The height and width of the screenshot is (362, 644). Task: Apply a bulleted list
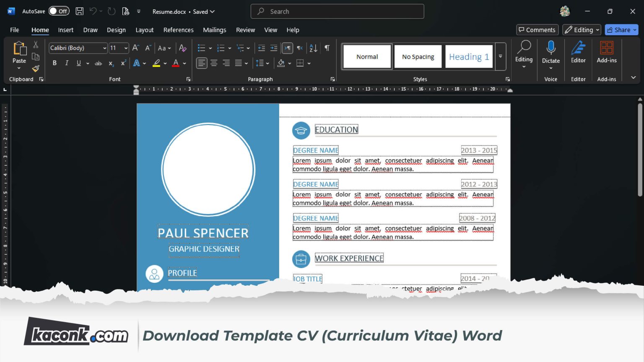pyautogui.click(x=201, y=48)
